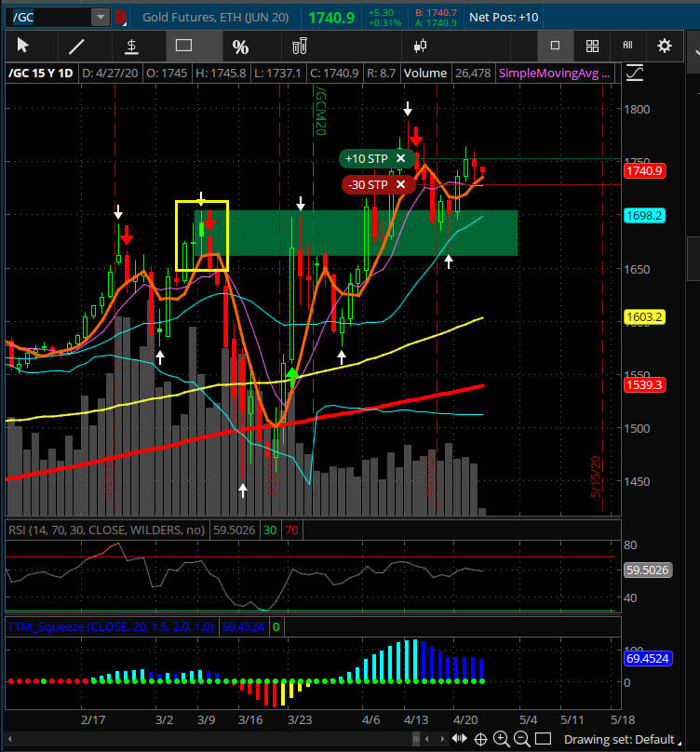This screenshot has width=700, height=752.
Task: Cancel the -30 STP order
Action: click(x=401, y=184)
